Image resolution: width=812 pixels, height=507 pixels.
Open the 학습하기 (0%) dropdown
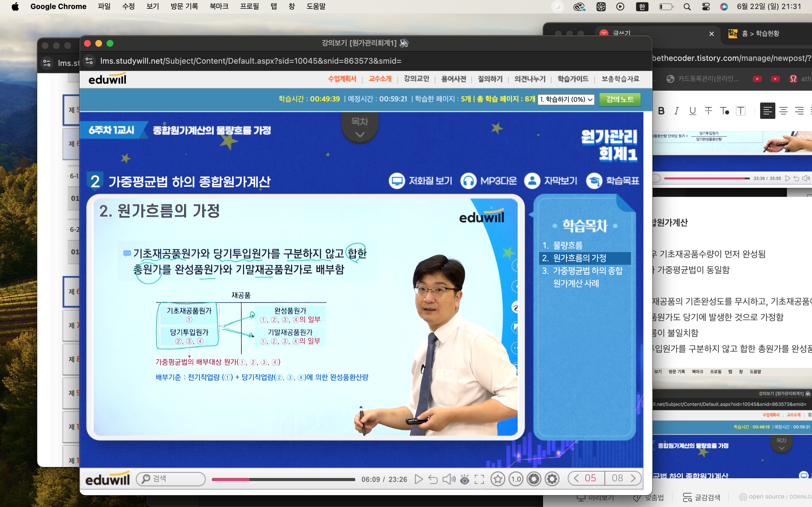coord(566,99)
